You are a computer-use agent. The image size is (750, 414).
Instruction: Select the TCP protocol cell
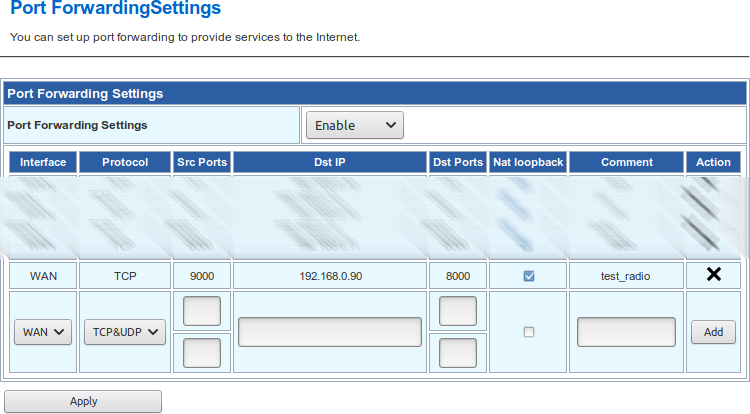pyautogui.click(x=125, y=276)
